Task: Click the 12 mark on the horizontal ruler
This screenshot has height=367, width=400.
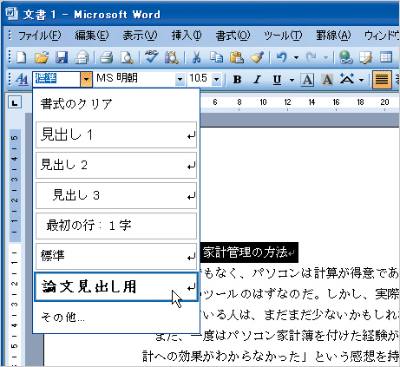Action: [287, 102]
